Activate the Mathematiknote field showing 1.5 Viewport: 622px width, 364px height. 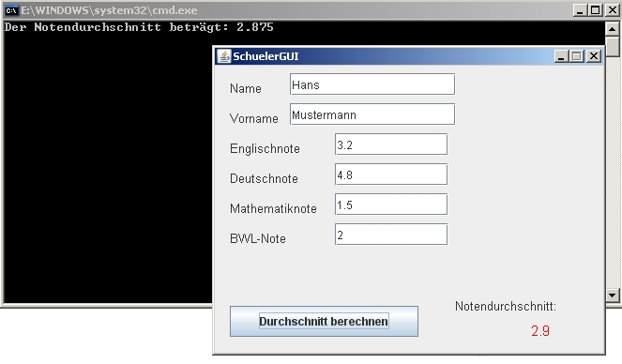(x=390, y=205)
